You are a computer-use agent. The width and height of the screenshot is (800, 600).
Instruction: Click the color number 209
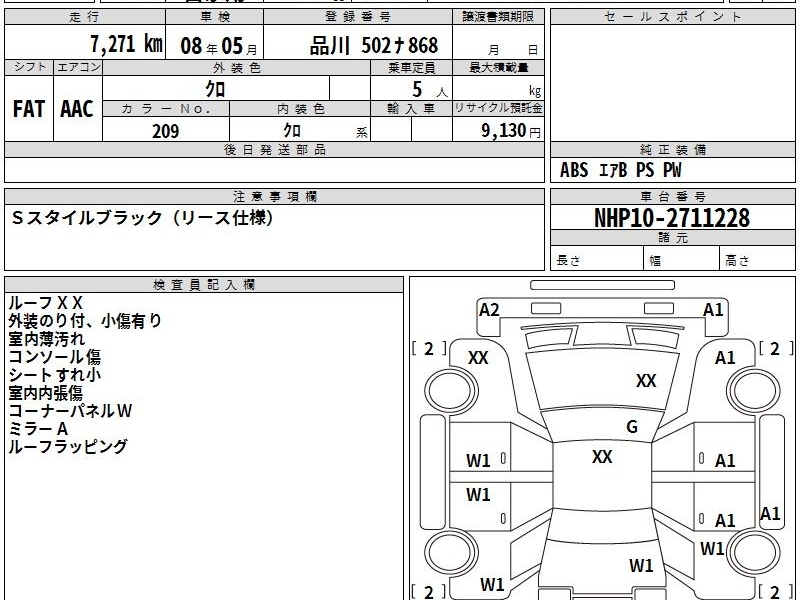click(x=166, y=131)
